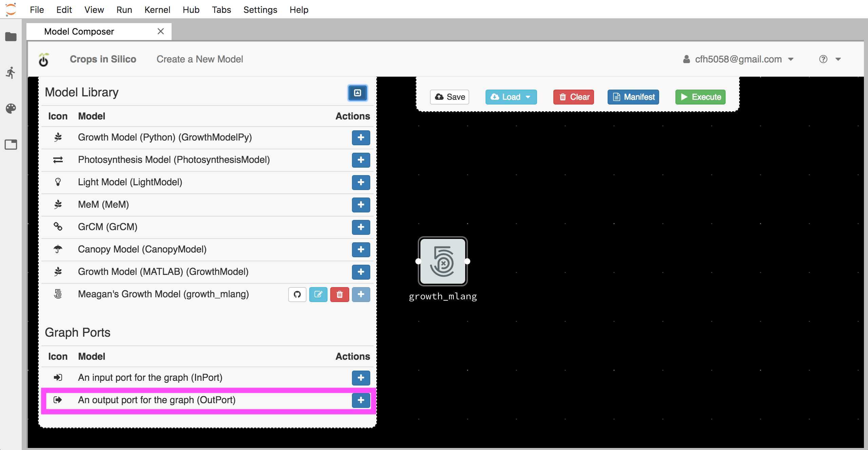This screenshot has height=450, width=868.
Task: Open the running kernels sidebar icon
Action: click(11, 73)
